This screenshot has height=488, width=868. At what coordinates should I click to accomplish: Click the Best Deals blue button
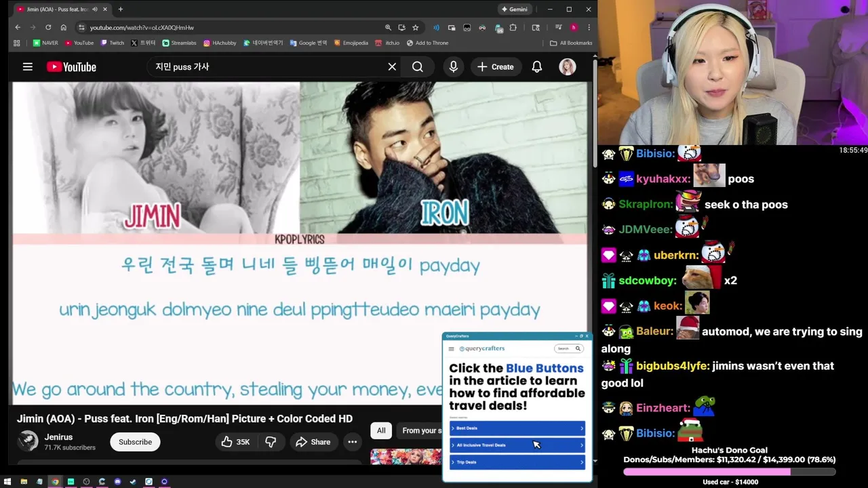pyautogui.click(x=517, y=428)
